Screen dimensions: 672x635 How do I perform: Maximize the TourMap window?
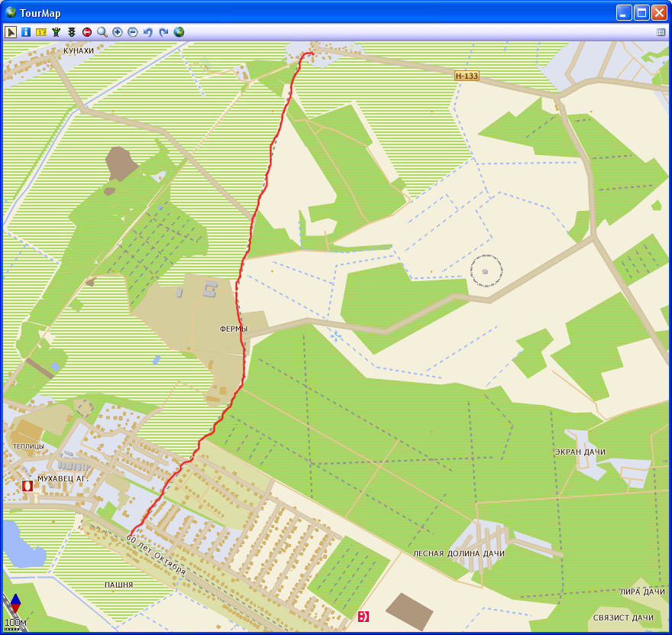click(x=641, y=13)
